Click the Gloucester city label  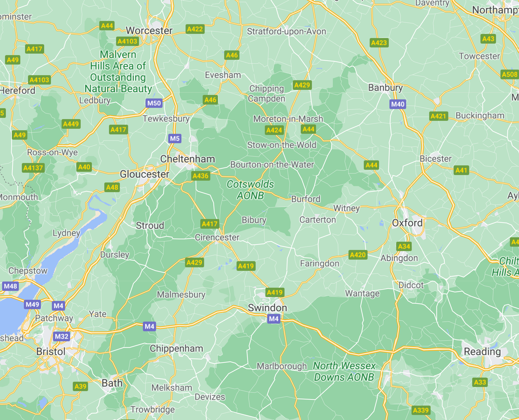tap(145, 174)
